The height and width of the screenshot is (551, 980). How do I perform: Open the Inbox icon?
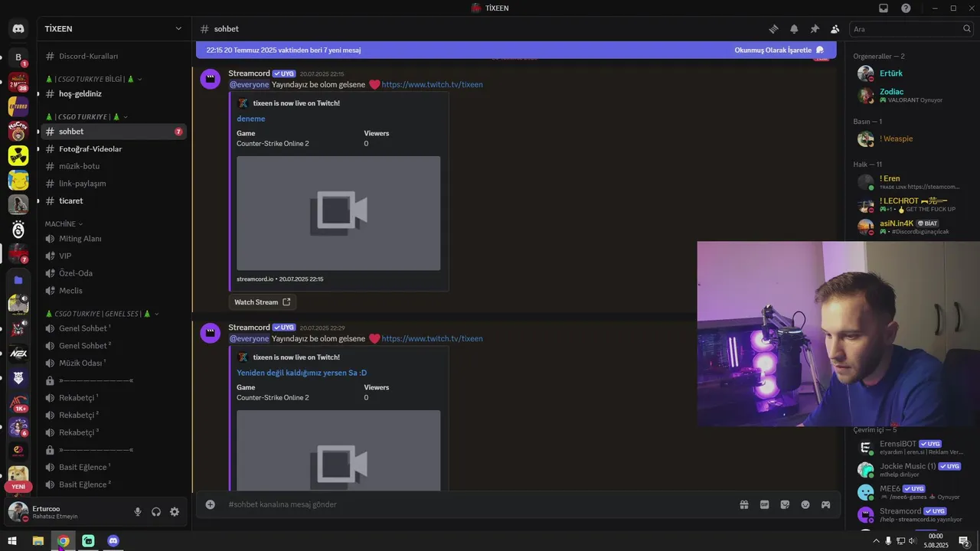point(884,8)
